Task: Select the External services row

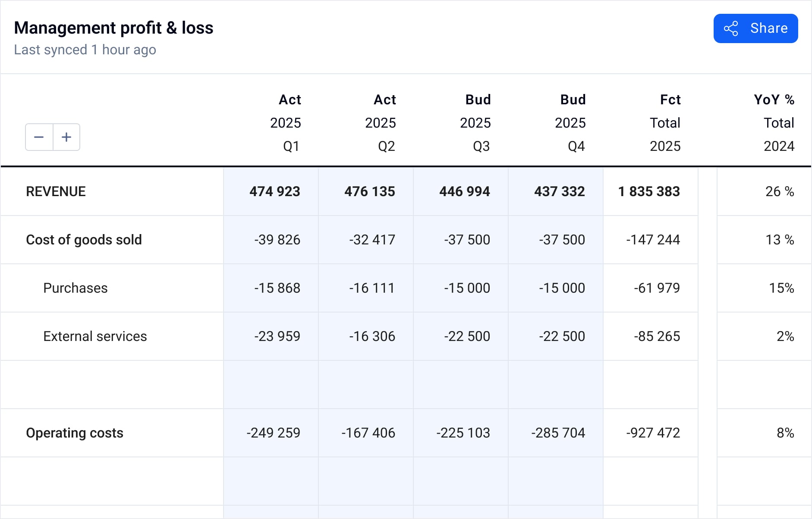Action: [x=95, y=336]
